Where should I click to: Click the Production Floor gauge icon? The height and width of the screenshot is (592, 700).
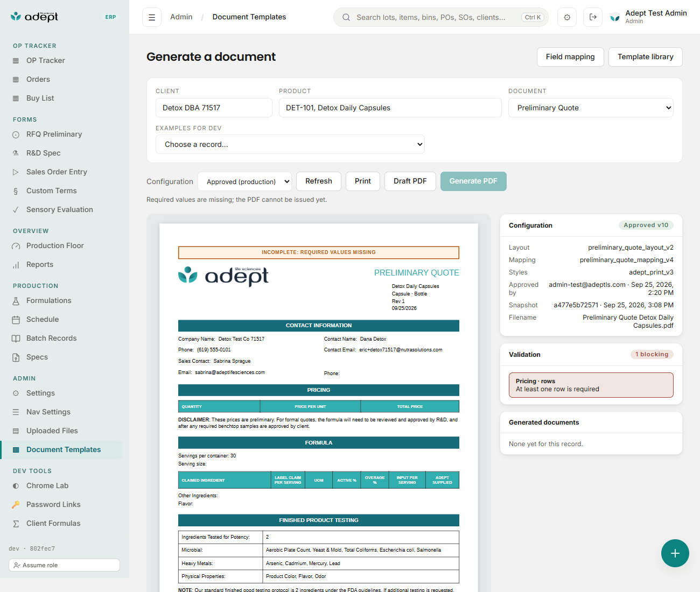coord(16,246)
